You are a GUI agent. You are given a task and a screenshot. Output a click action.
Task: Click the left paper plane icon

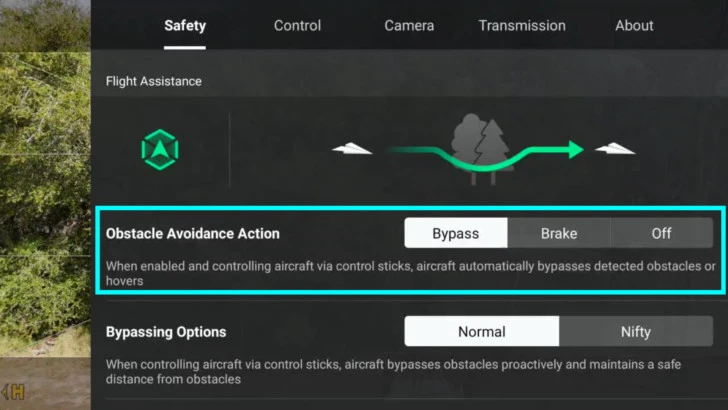(352, 149)
